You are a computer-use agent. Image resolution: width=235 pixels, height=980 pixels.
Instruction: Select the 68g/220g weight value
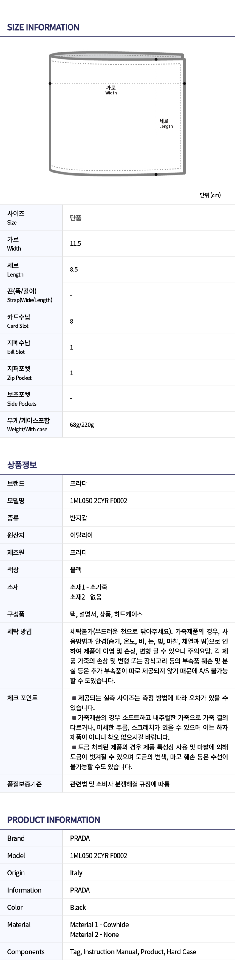pyautogui.click(x=82, y=425)
